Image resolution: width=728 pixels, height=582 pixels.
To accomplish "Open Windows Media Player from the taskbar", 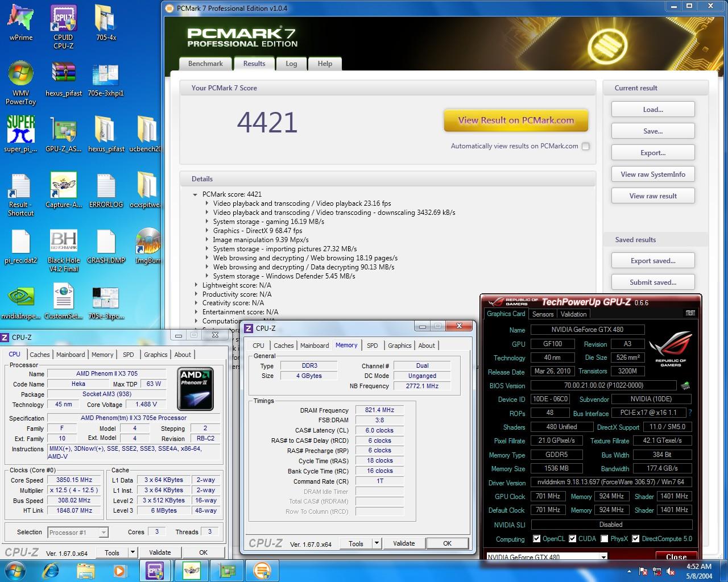I will pos(119,571).
